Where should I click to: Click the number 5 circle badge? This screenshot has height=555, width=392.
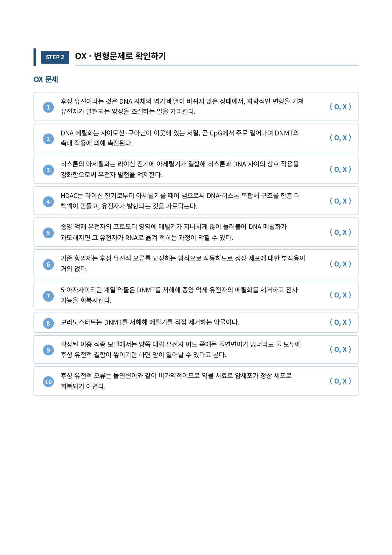[48, 233]
